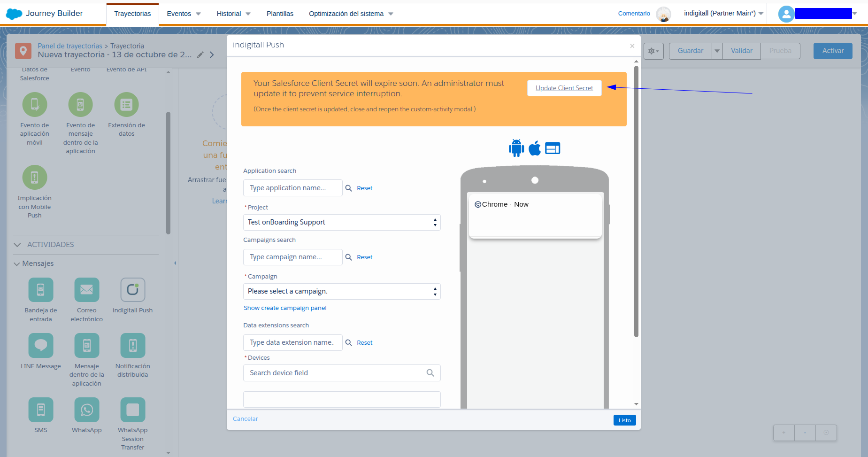Open the Historial menu
The width and height of the screenshot is (868, 457).
234,14
